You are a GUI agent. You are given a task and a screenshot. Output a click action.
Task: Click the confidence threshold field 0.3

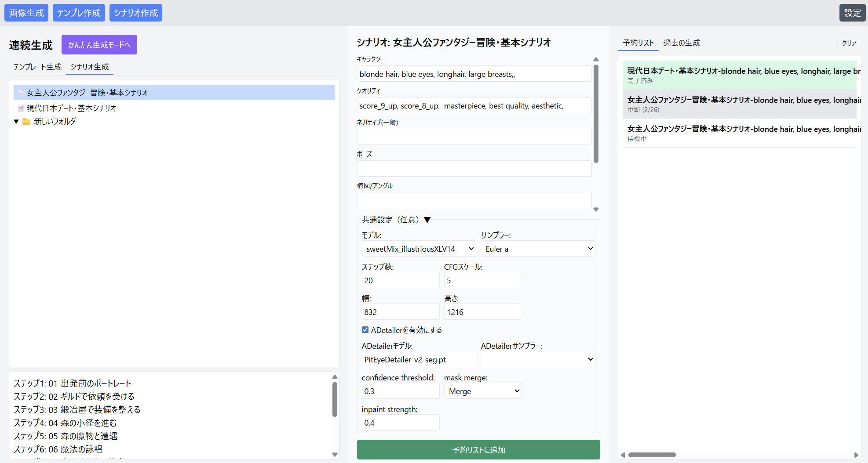click(400, 391)
